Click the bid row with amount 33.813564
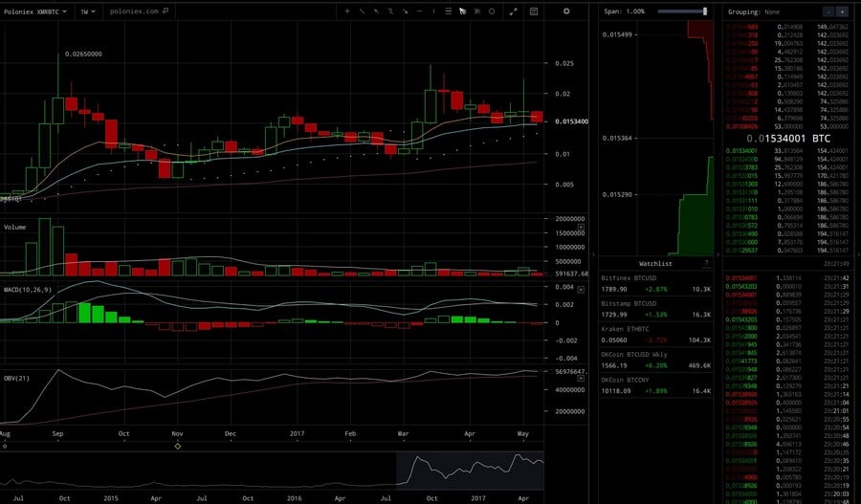Screen dimensions: 861x504 (x=786, y=150)
